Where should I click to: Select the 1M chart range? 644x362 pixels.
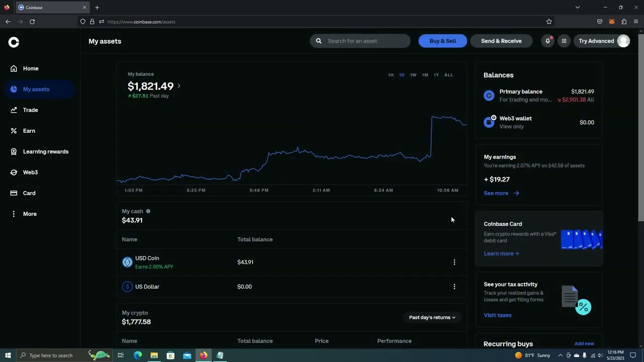(x=425, y=75)
